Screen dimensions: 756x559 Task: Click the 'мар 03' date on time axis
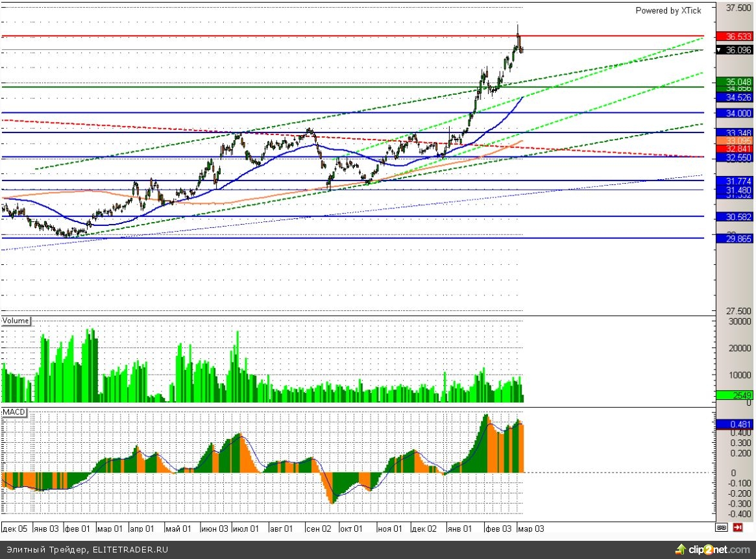click(x=530, y=528)
